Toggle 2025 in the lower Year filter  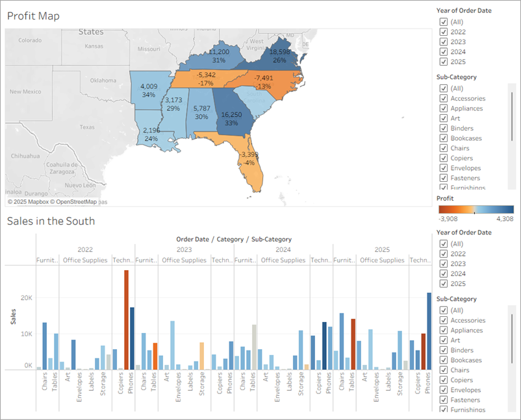click(444, 283)
